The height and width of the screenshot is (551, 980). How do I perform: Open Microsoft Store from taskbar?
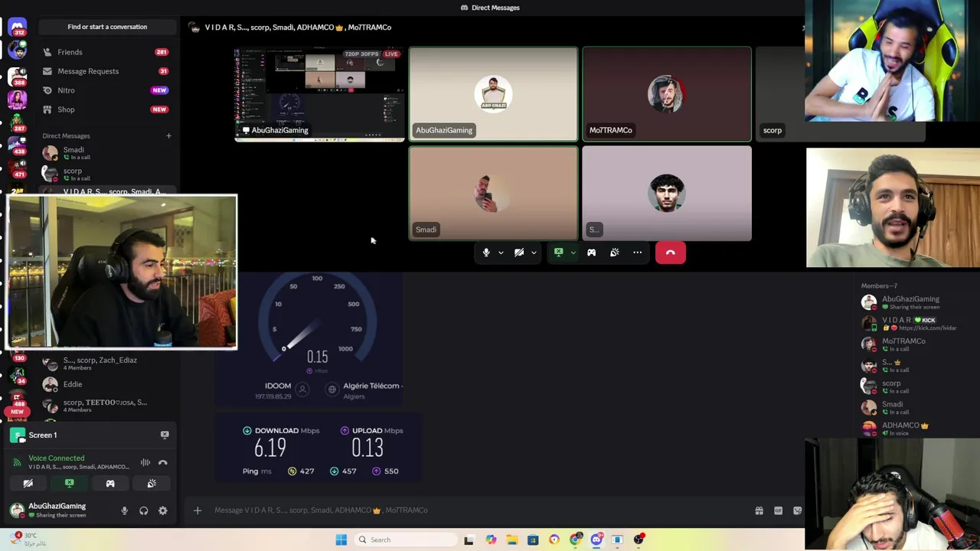coord(533,540)
